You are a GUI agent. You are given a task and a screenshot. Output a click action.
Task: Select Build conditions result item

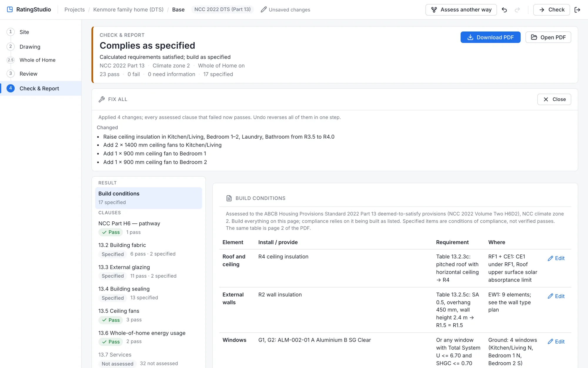point(148,198)
